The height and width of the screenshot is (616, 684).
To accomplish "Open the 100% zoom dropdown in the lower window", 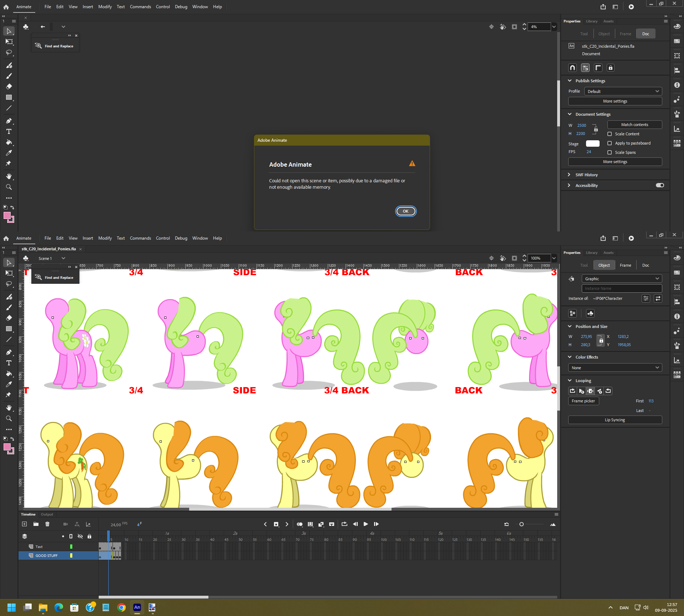I will click(x=554, y=258).
